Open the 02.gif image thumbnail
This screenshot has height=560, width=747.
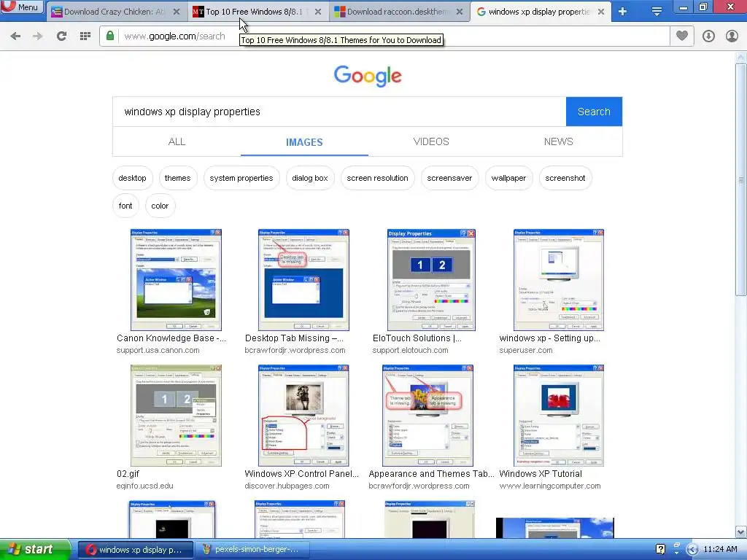pos(176,416)
